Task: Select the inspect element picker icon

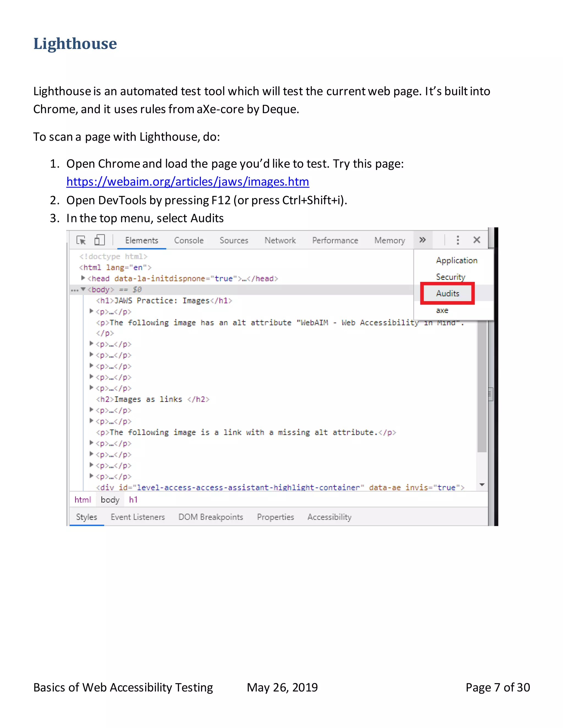Action: pyautogui.click(x=81, y=240)
